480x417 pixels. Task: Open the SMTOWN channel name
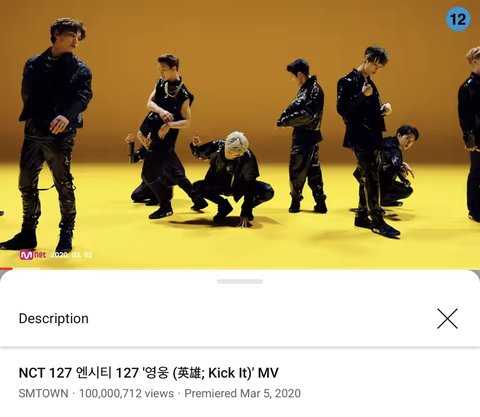tap(43, 393)
